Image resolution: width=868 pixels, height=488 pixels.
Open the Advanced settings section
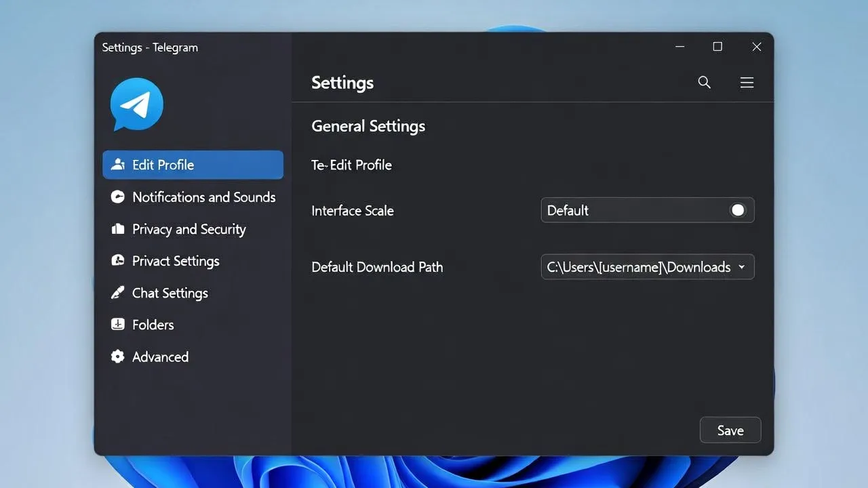click(160, 357)
